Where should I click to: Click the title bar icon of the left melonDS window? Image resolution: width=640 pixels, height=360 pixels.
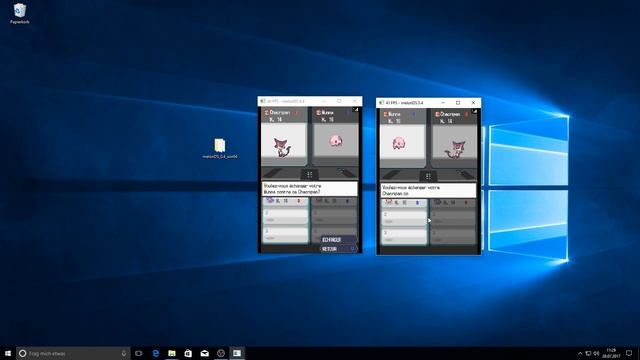[263, 101]
